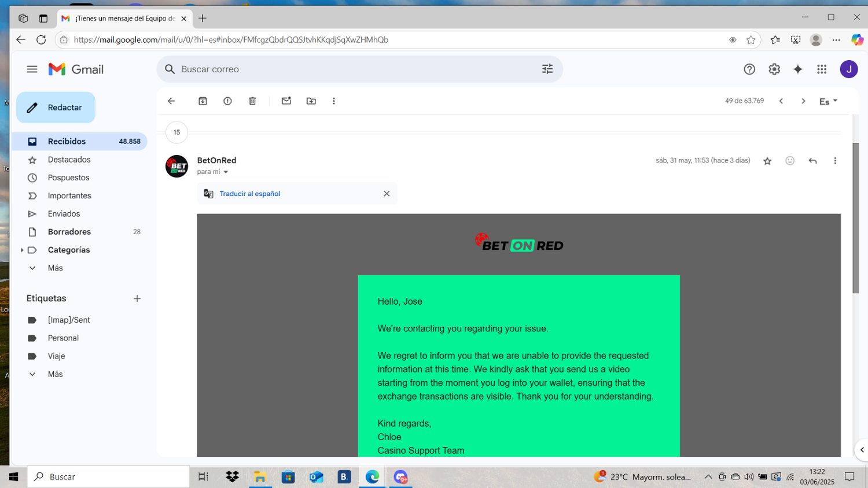Expand the Categorías section
868x488 pixels.
click(x=22, y=250)
